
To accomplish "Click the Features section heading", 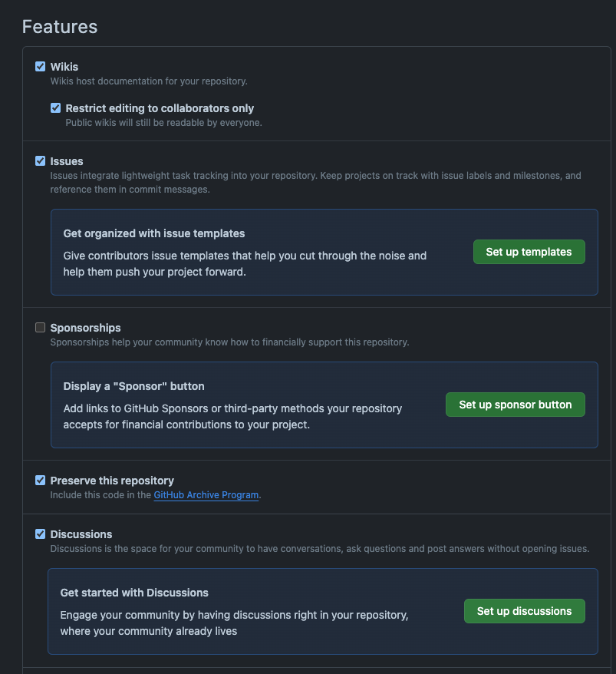I will tap(60, 27).
